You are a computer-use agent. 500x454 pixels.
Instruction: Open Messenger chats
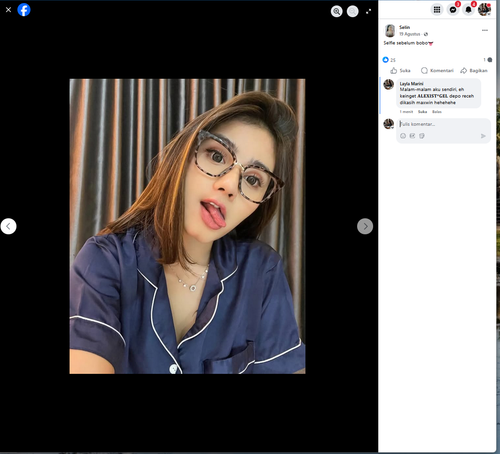(453, 10)
